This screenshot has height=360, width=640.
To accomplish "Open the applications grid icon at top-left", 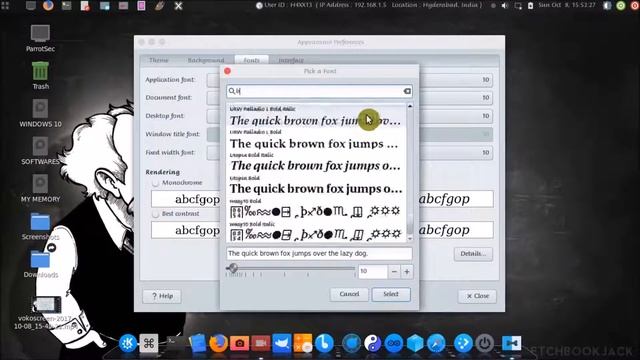I will (5, 5).
